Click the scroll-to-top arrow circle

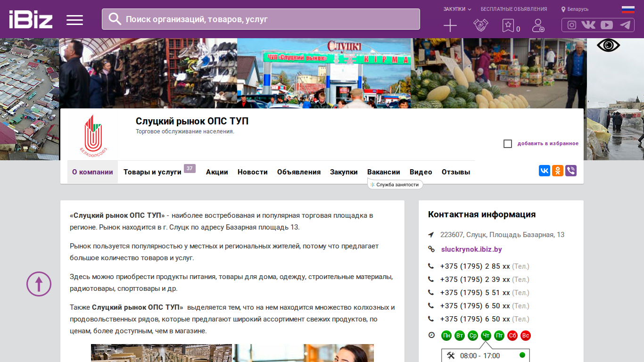39,284
